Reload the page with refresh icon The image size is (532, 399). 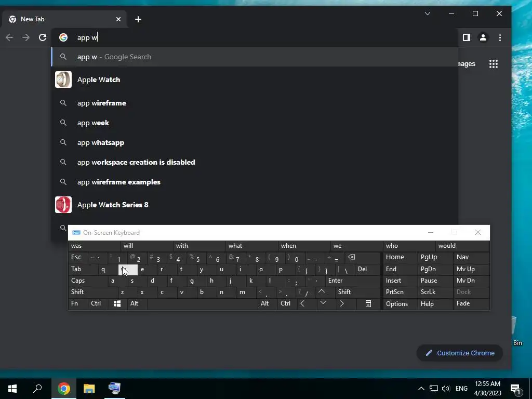(x=43, y=37)
